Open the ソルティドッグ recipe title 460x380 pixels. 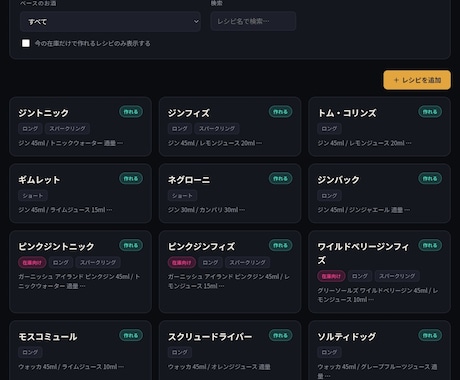[x=347, y=337]
